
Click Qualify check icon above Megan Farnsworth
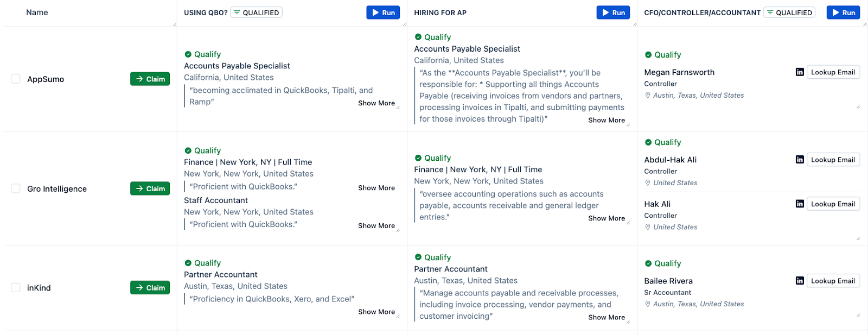click(x=648, y=55)
